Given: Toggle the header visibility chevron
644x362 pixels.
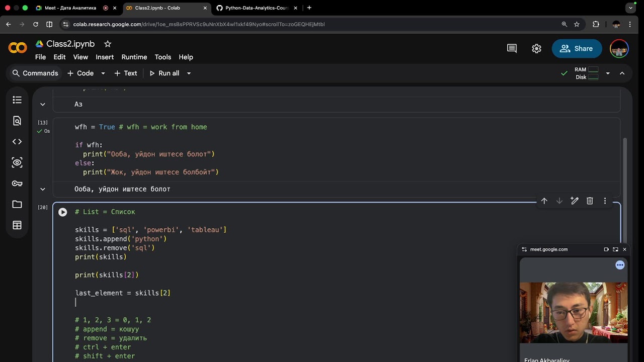Looking at the screenshot, I should pos(622,73).
